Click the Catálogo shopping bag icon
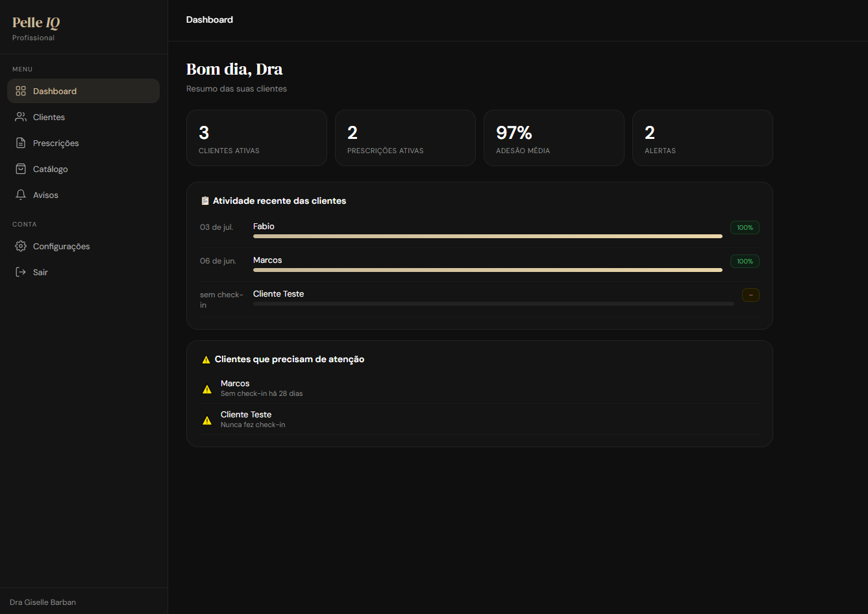The width and height of the screenshot is (868, 614). [21, 169]
